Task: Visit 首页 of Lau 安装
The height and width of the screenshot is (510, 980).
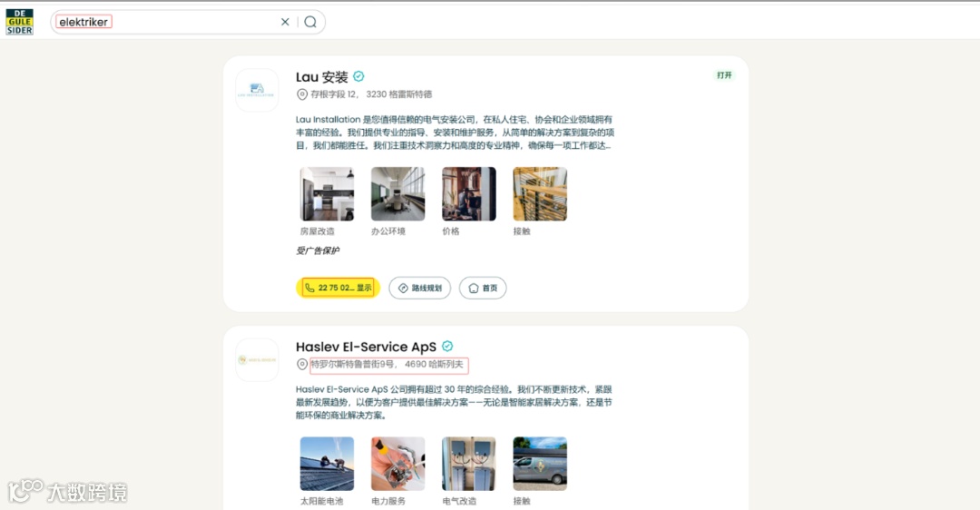Action: [x=483, y=289]
